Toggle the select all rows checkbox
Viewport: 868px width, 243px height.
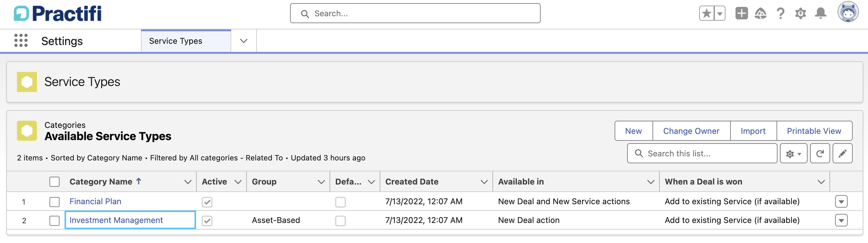point(54,182)
